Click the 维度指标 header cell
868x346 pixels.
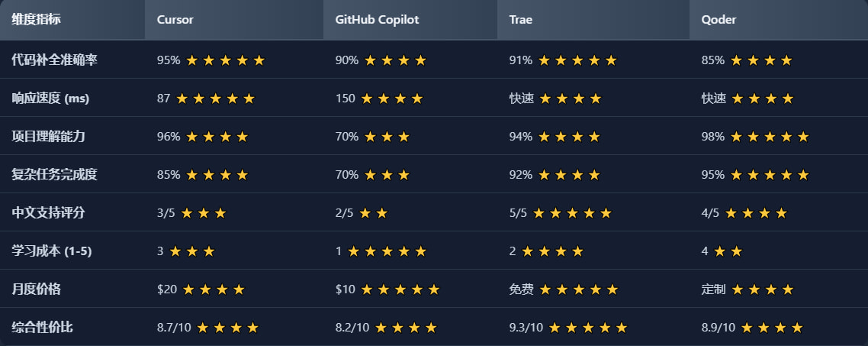tap(37, 20)
